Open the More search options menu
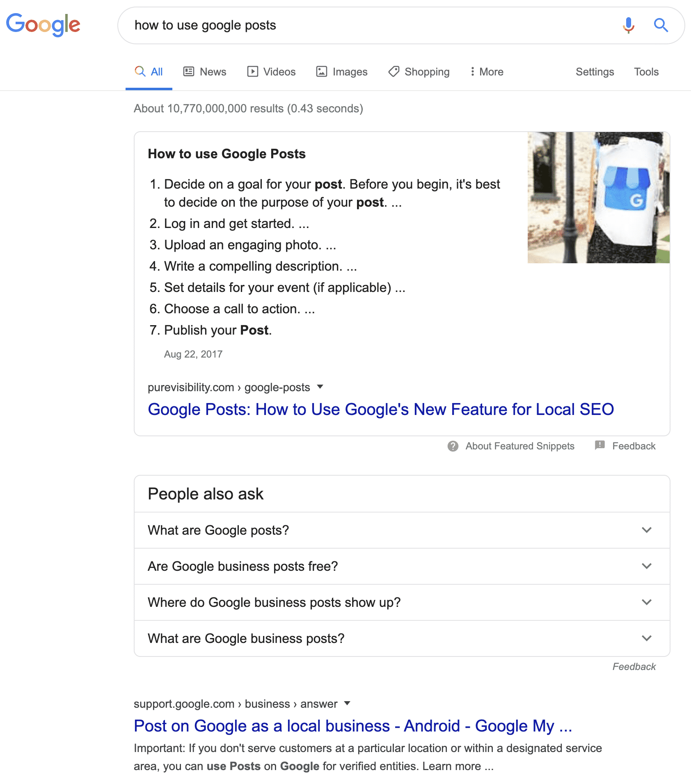 pyautogui.click(x=486, y=71)
